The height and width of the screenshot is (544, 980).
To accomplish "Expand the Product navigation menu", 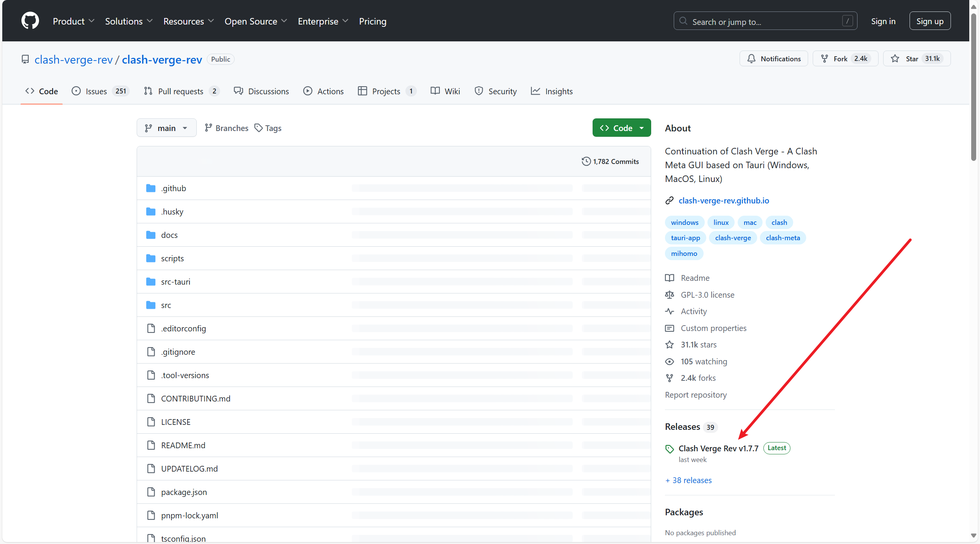I will click(x=73, y=21).
